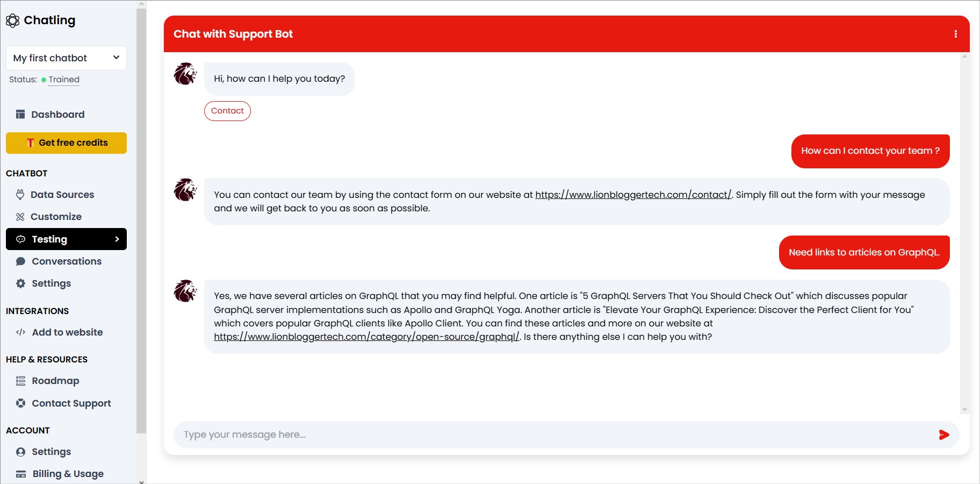Click the red send message arrow icon
The height and width of the screenshot is (484, 980).
tap(943, 435)
